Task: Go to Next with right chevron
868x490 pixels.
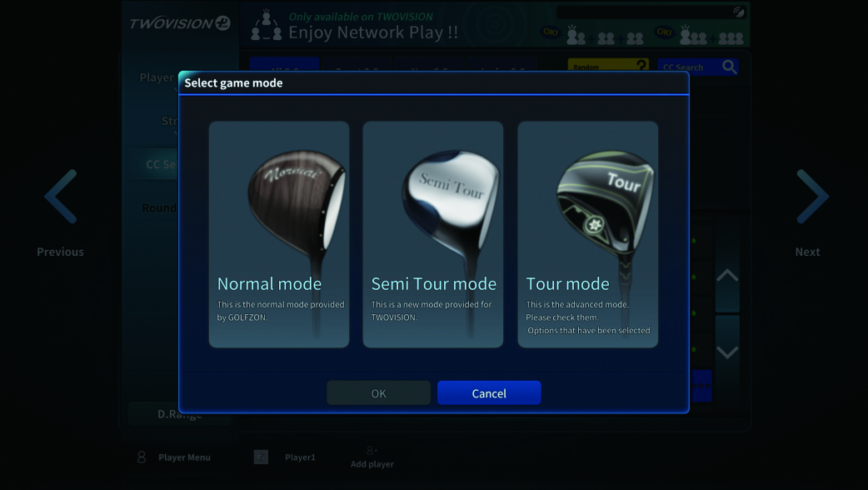Action: (812, 197)
